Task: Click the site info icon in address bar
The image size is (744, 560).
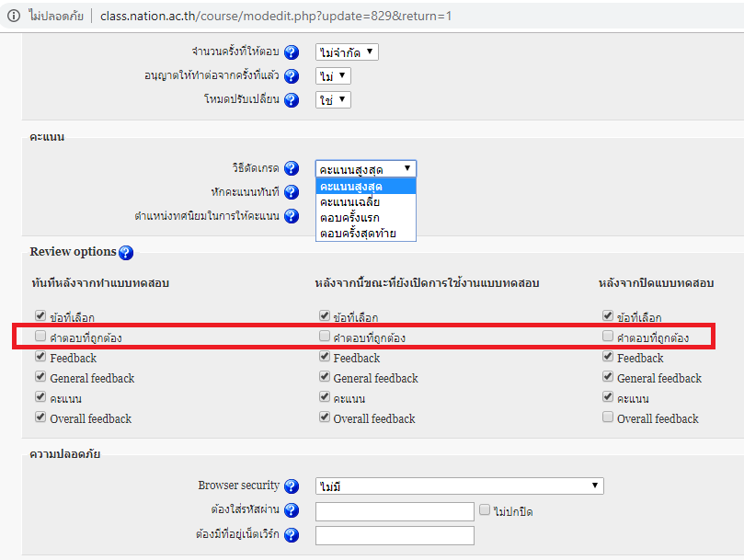Action: [x=14, y=17]
